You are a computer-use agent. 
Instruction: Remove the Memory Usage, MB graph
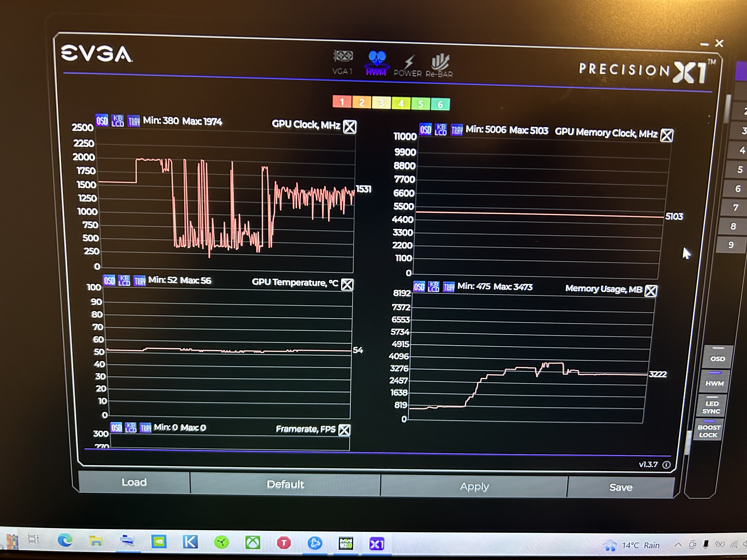[651, 291]
